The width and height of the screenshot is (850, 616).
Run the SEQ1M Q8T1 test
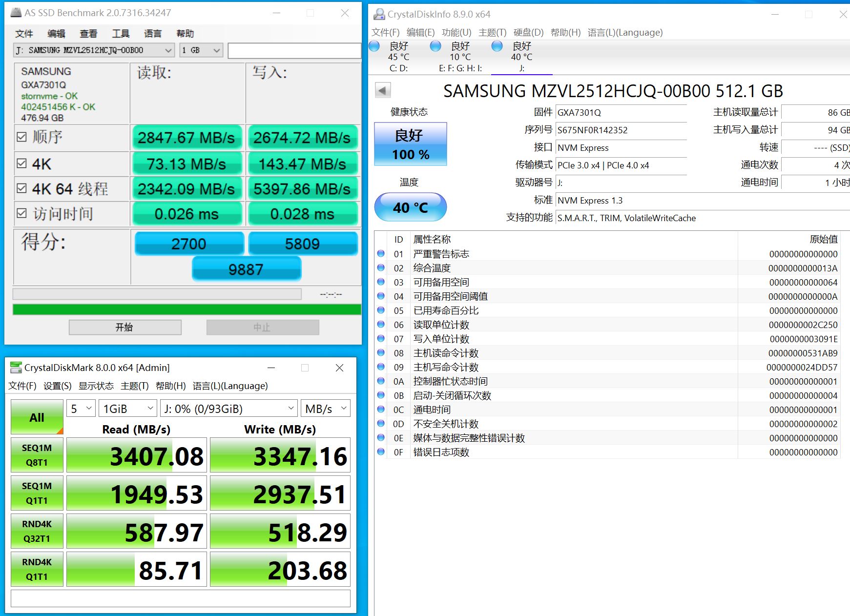(37, 455)
